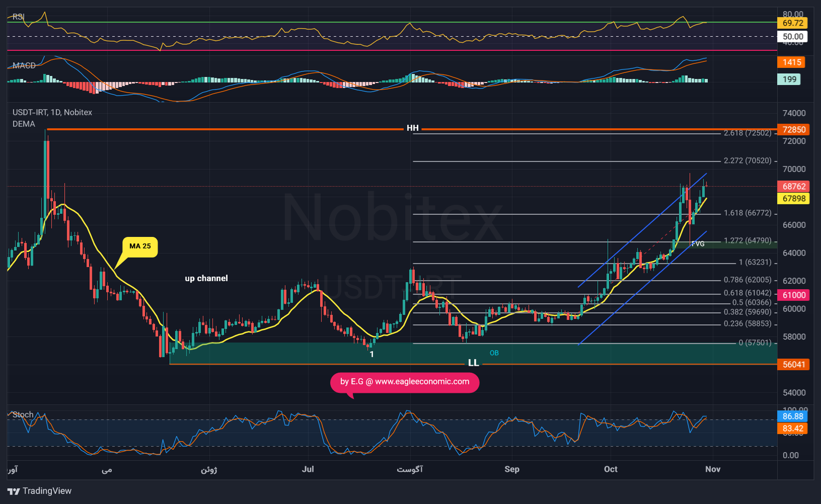Click the 'up channel' text annotation

point(206,278)
